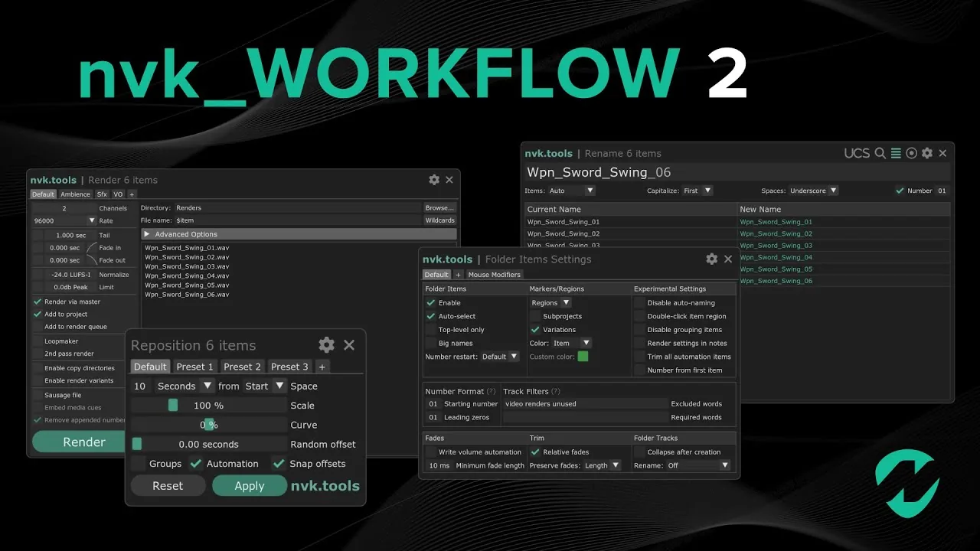Click the Number Format help question mark
The width and height of the screenshot is (980, 551).
tap(492, 392)
